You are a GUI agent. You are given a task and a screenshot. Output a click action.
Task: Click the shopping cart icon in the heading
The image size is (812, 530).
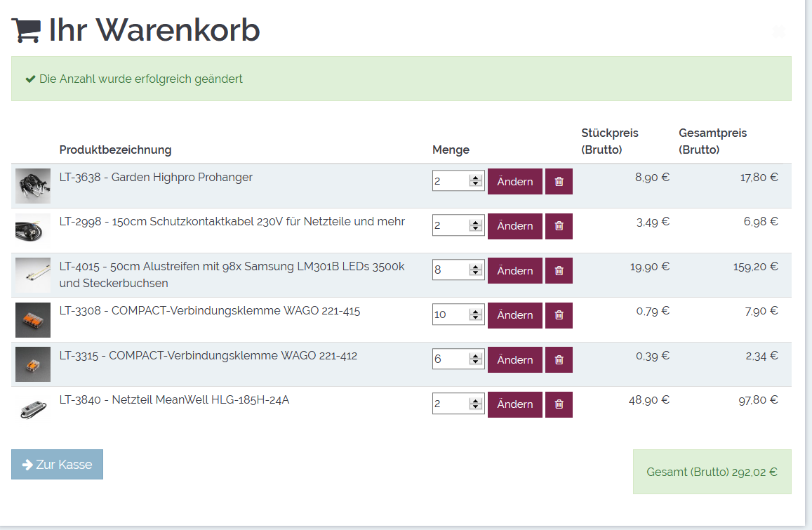(26, 30)
